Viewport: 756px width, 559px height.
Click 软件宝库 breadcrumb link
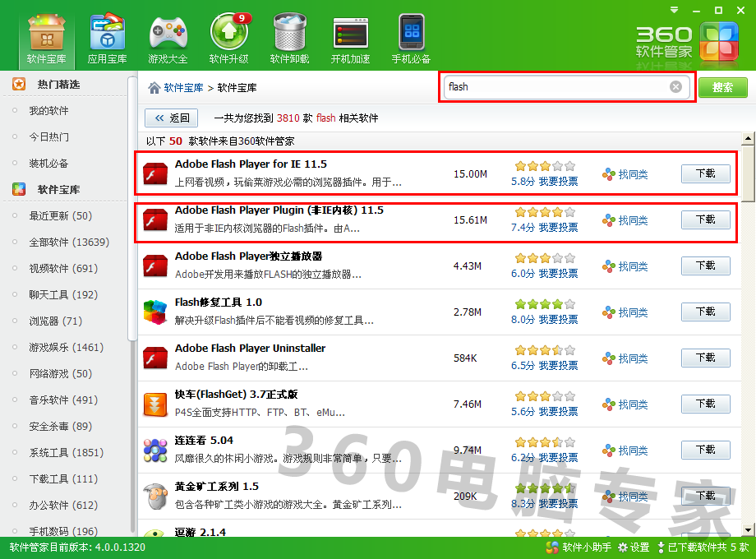click(183, 88)
